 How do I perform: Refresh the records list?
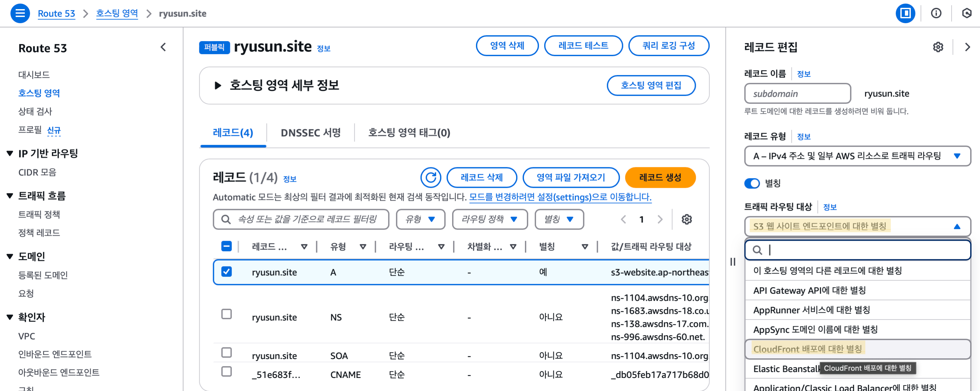(x=431, y=177)
